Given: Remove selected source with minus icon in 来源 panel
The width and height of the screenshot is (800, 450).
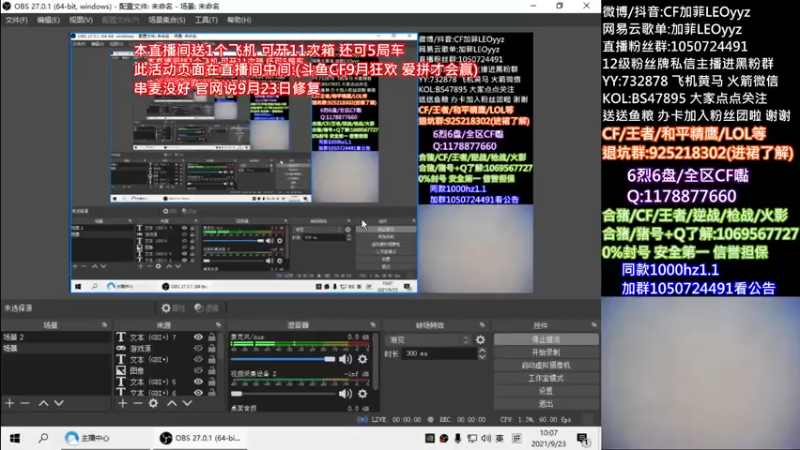Looking at the screenshot, I should pos(138,403).
